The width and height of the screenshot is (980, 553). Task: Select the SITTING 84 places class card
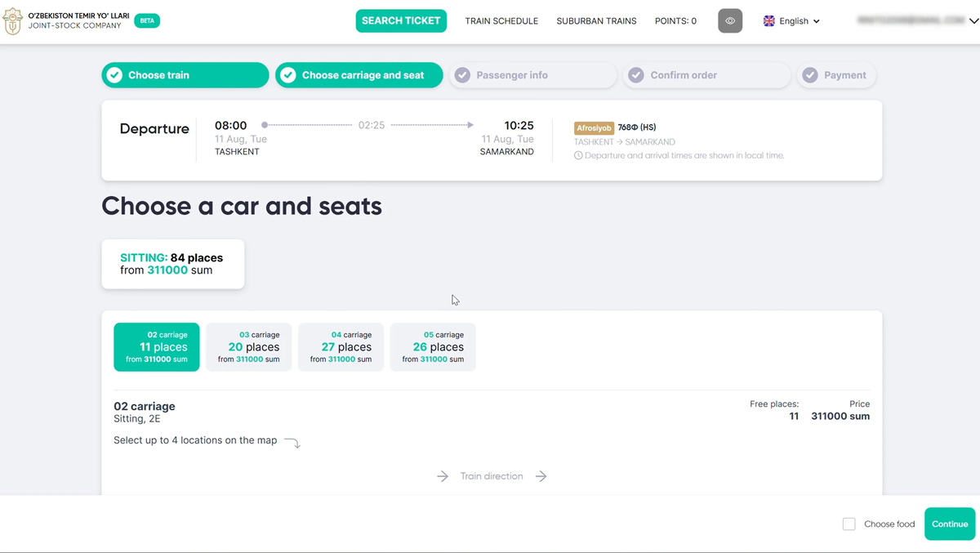click(173, 264)
